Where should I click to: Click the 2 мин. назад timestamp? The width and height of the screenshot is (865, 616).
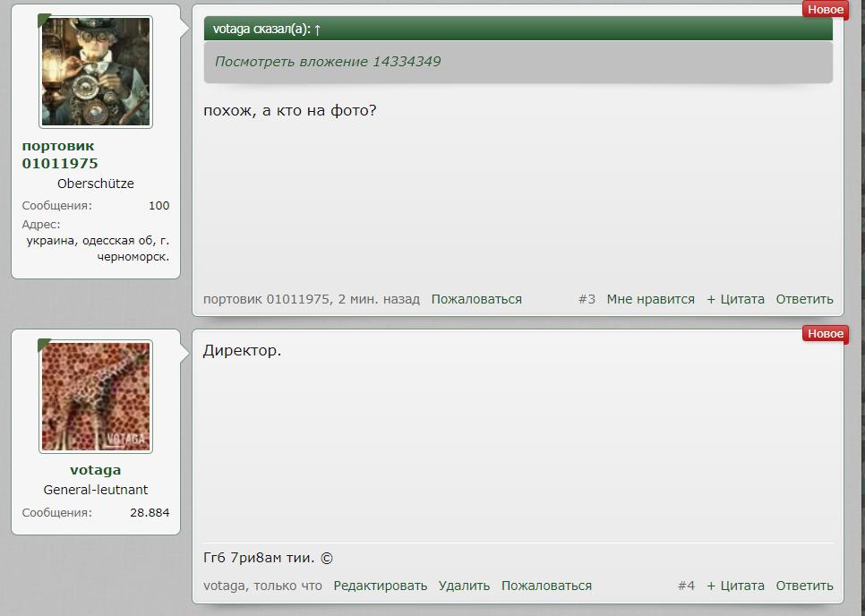pos(379,299)
